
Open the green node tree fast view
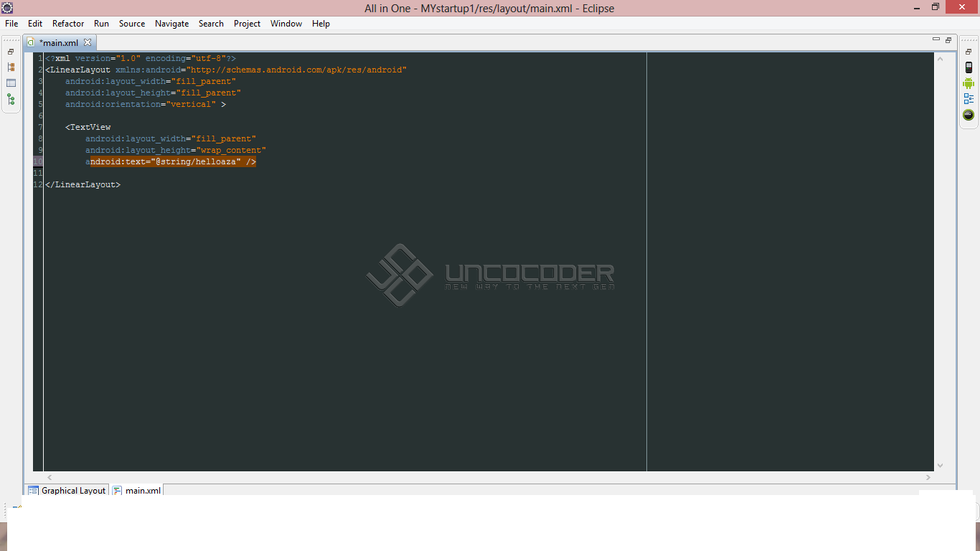tap(11, 100)
